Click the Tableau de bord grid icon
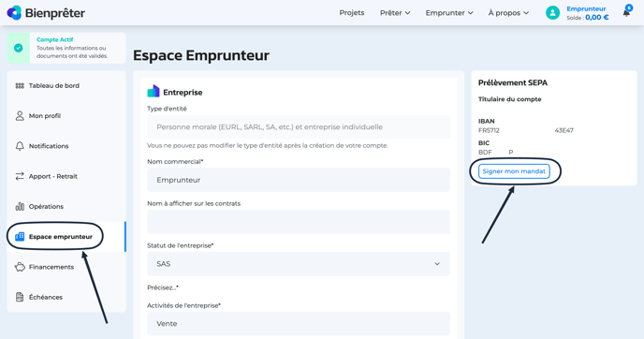Viewport: 644px width, 339px height. tap(20, 85)
